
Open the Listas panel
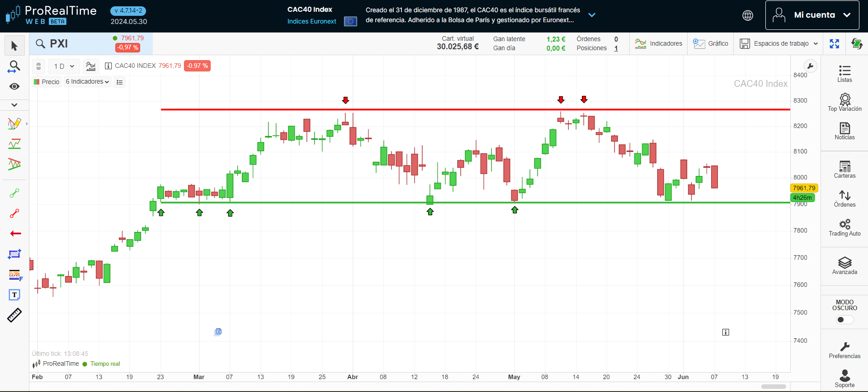tap(844, 74)
